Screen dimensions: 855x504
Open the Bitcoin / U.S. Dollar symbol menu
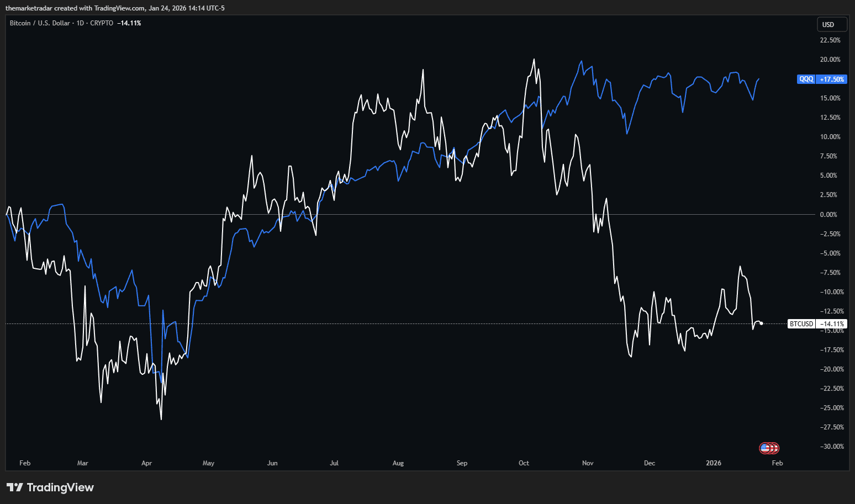click(x=39, y=23)
